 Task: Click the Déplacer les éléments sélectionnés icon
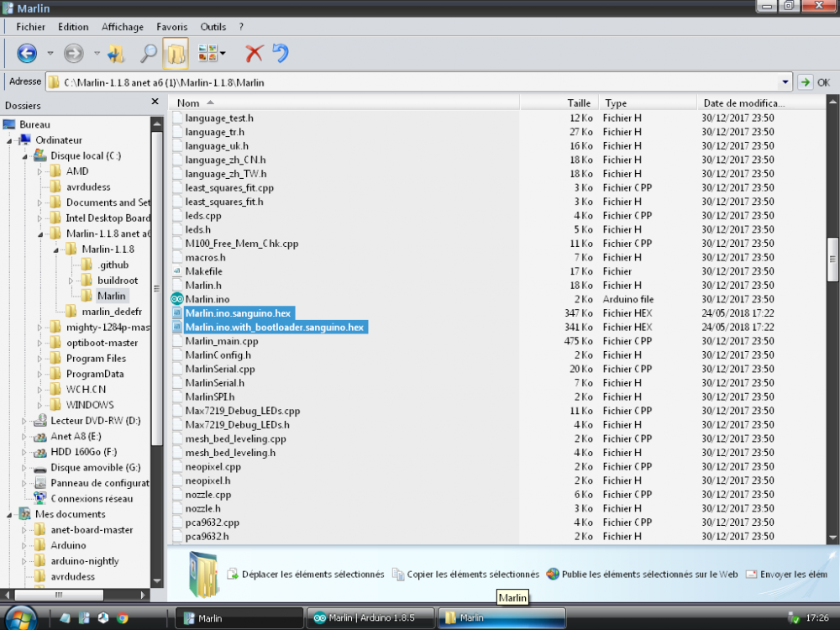click(x=233, y=575)
